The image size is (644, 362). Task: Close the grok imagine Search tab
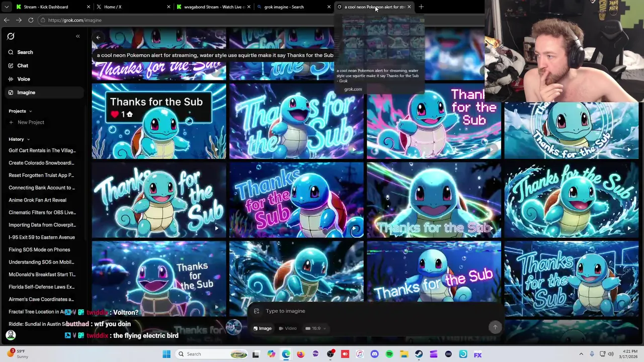329,7
